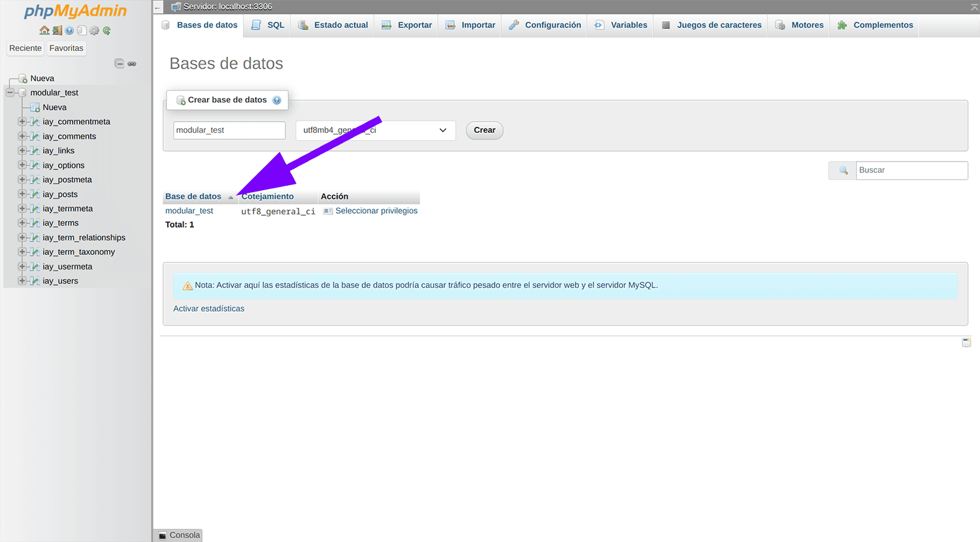This screenshot has width=980, height=542.
Task: Open navigation panel settings gear icon
Action: pos(94,31)
